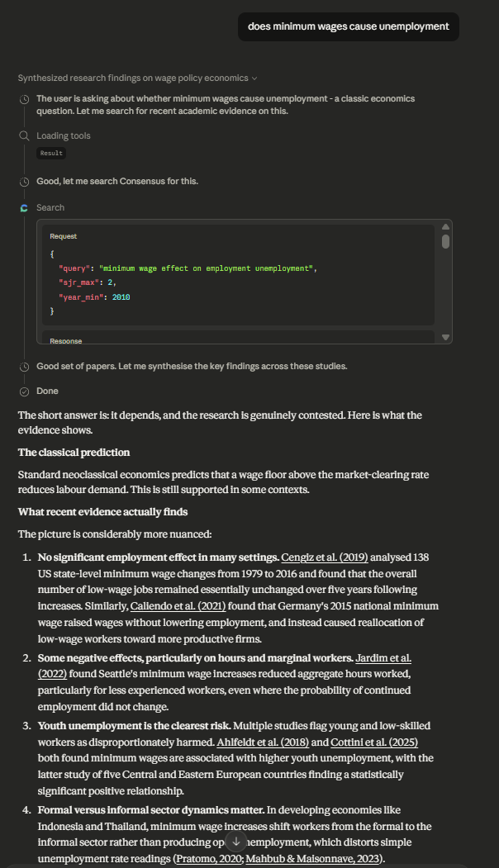Screen dimensions: 499x868
Task: Click the checkmark icon beside "Done"
Action: (23, 391)
